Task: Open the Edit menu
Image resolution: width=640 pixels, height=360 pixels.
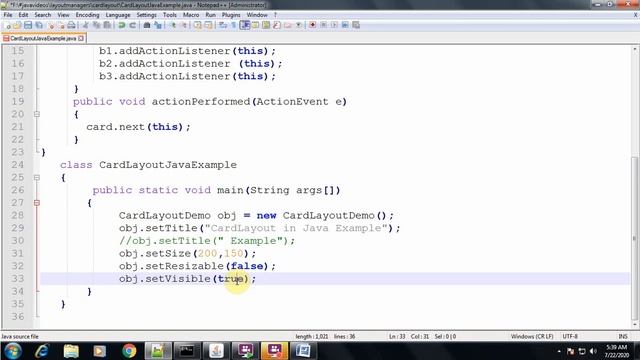Action: coord(23,15)
